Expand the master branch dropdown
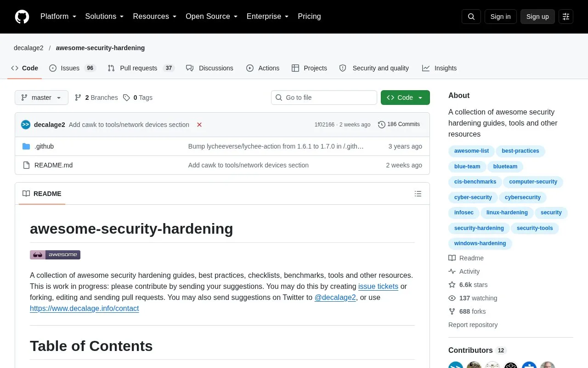The width and height of the screenshot is (588, 368). pos(41,98)
